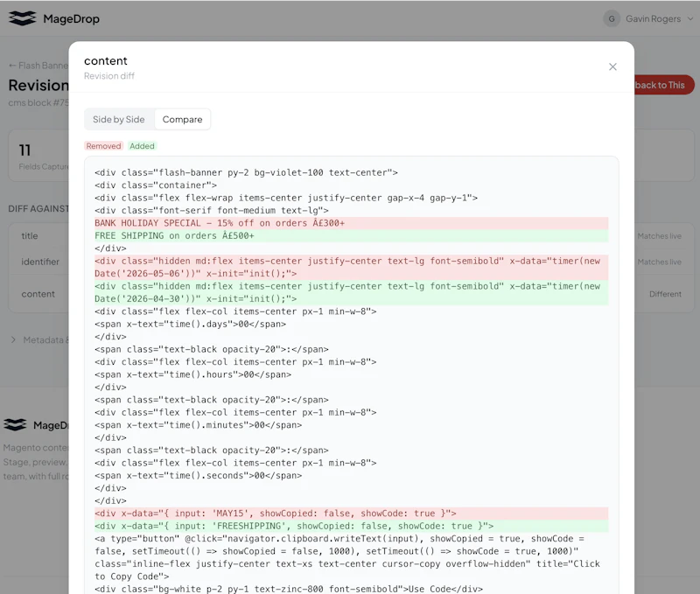Click the Revision diff subtitle

tap(109, 76)
